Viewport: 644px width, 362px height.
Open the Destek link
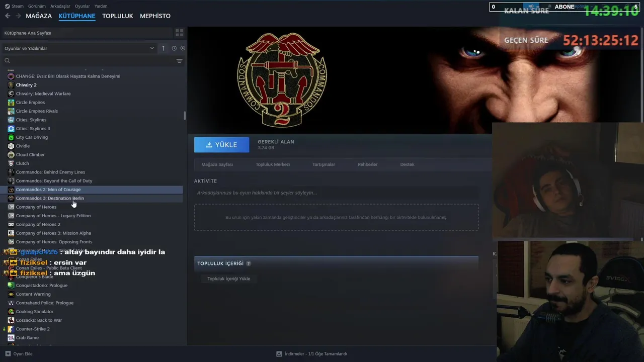408,164
